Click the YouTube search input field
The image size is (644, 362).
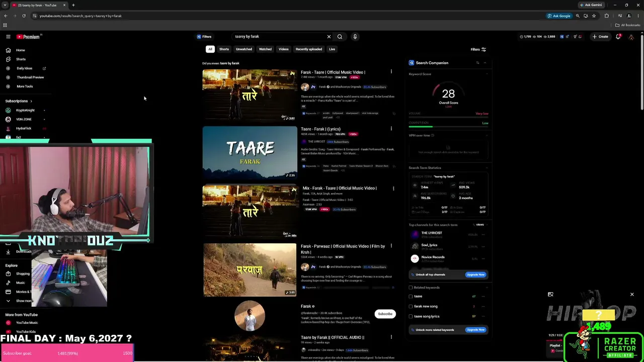pos(279,37)
